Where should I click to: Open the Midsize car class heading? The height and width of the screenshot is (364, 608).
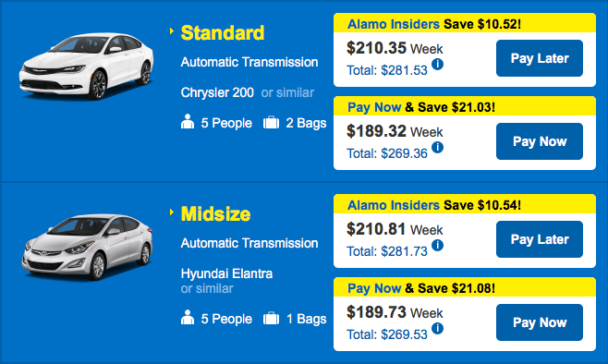(215, 213)
